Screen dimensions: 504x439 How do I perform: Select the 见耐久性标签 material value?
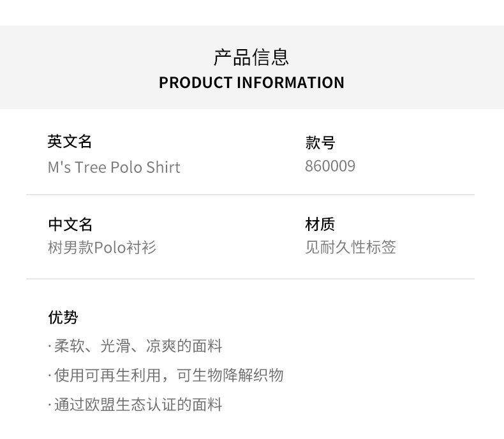click(350, 248)
